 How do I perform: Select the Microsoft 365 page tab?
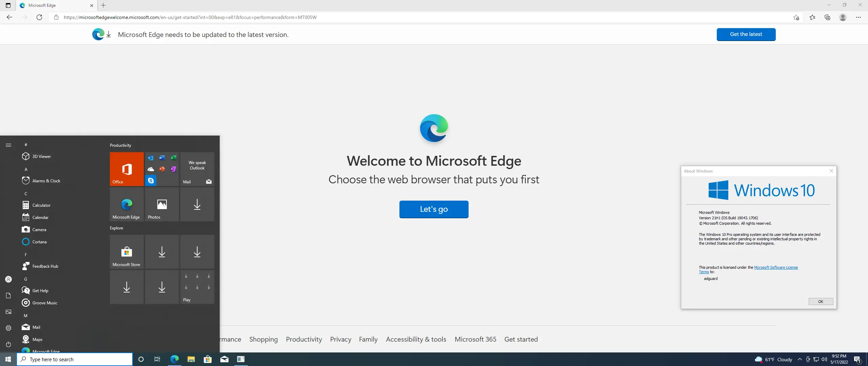pos(475,339)
